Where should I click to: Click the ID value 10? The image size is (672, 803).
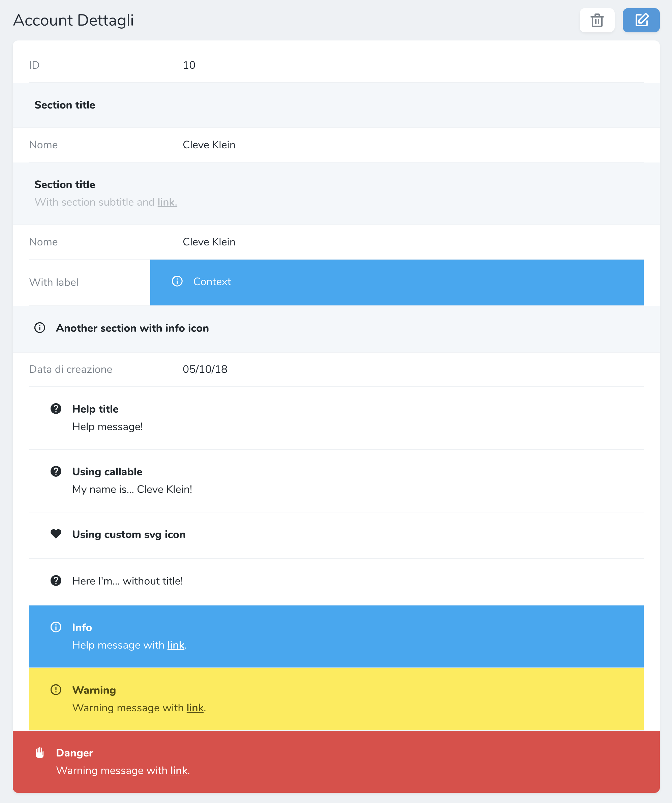coord(189,65)
